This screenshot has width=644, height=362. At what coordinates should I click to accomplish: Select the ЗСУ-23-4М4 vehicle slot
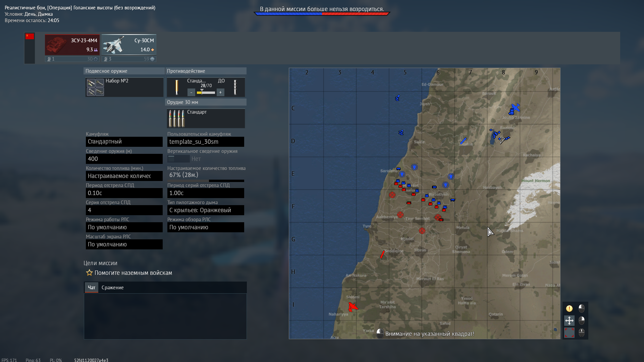click(x=72, y=45)
